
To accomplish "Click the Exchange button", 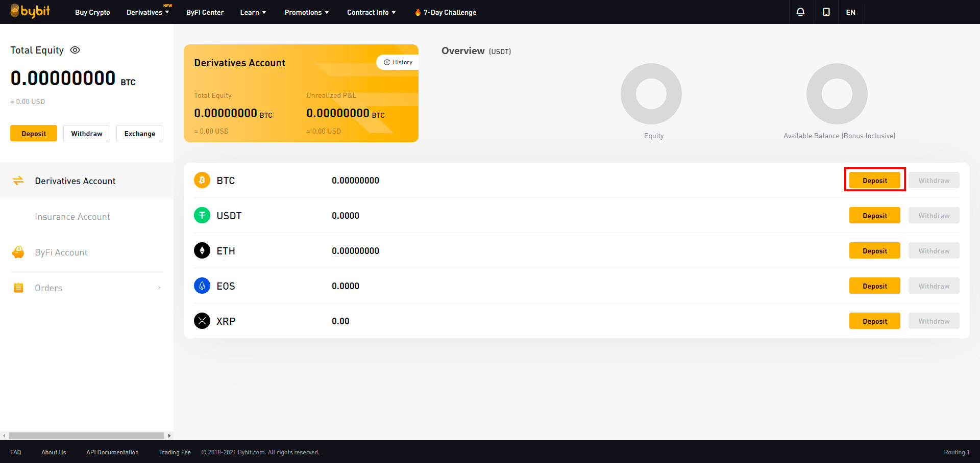I will 140,133.
